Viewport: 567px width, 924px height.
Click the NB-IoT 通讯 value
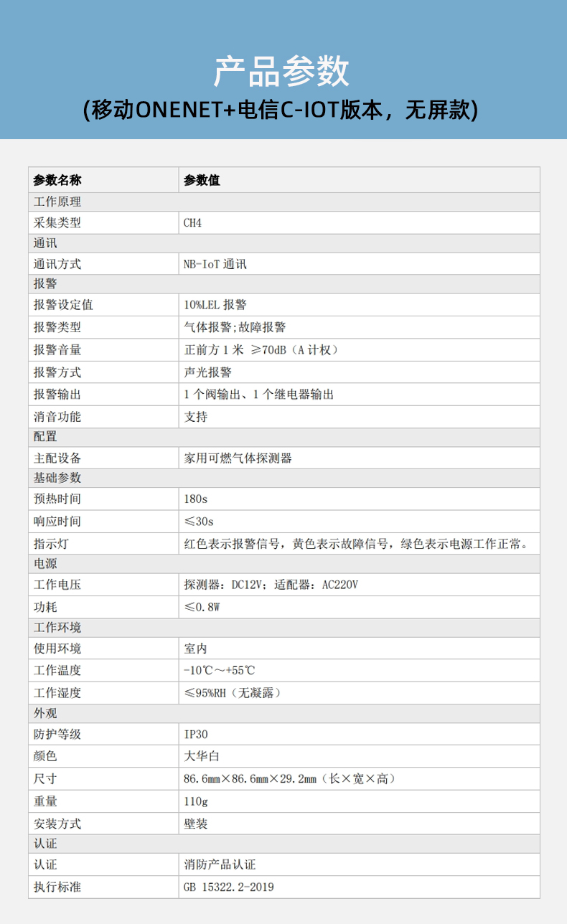[x=215, y=264]
